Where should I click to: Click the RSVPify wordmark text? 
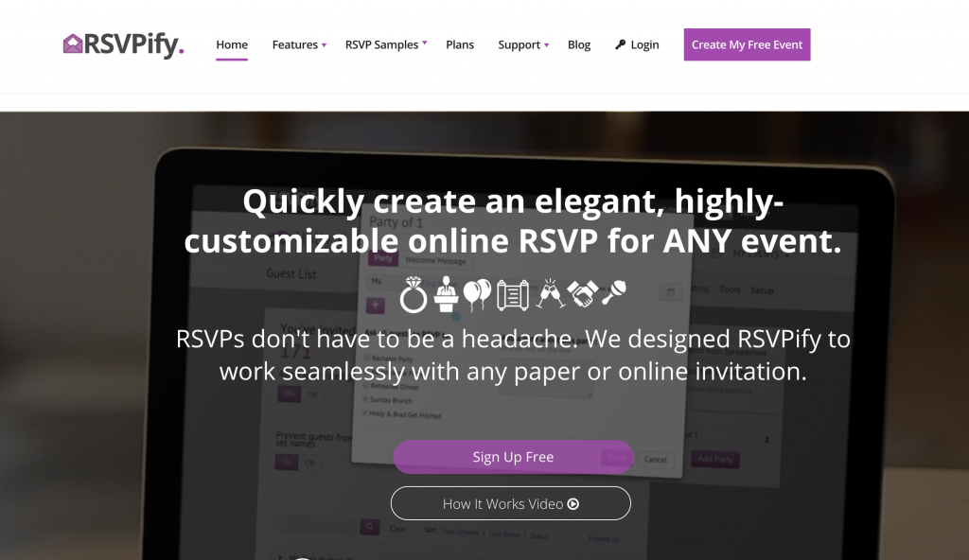(x=134, y=44)
